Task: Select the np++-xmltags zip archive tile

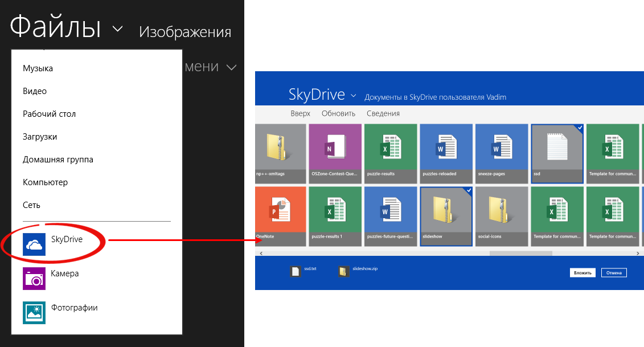Action: pos(281,153)
